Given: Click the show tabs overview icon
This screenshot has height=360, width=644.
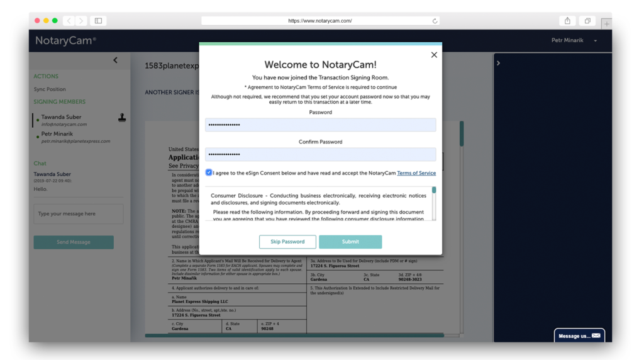Looking at the screenshot, I should coord(587,21).
